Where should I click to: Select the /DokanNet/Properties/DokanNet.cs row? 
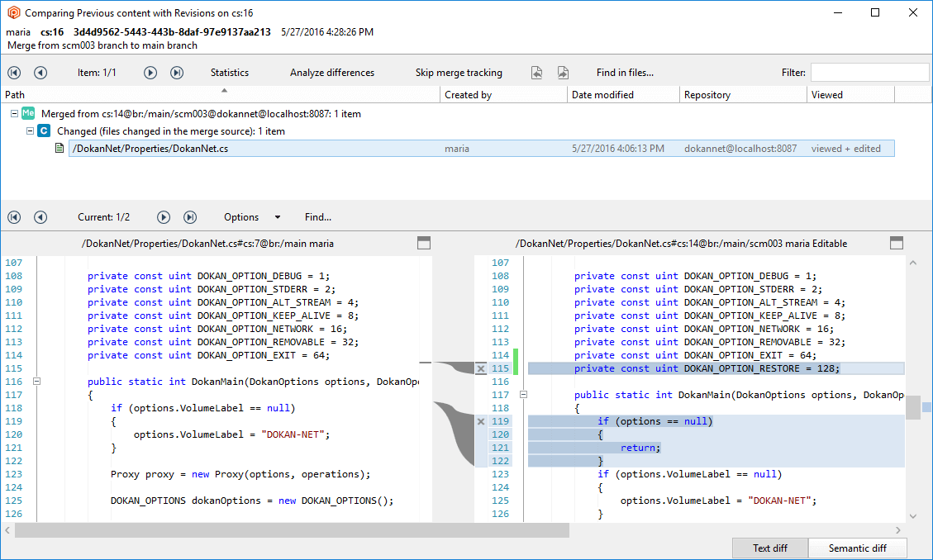pos(482,149)
